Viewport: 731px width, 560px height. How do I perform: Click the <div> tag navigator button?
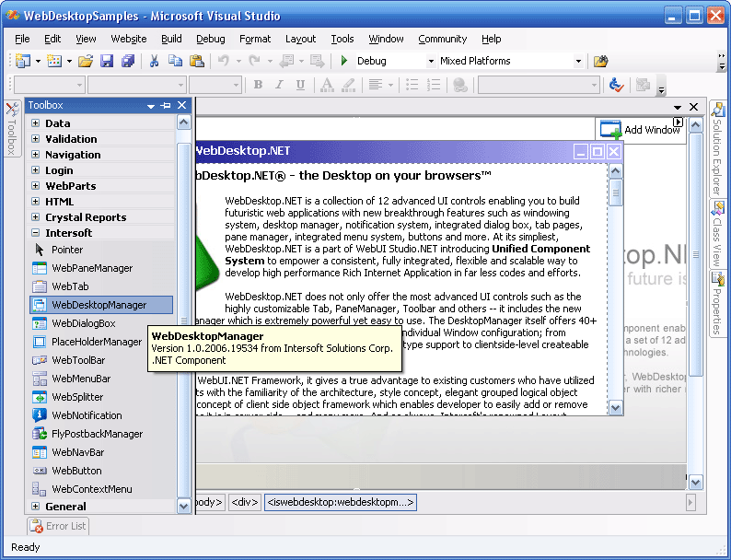(245, 502)
